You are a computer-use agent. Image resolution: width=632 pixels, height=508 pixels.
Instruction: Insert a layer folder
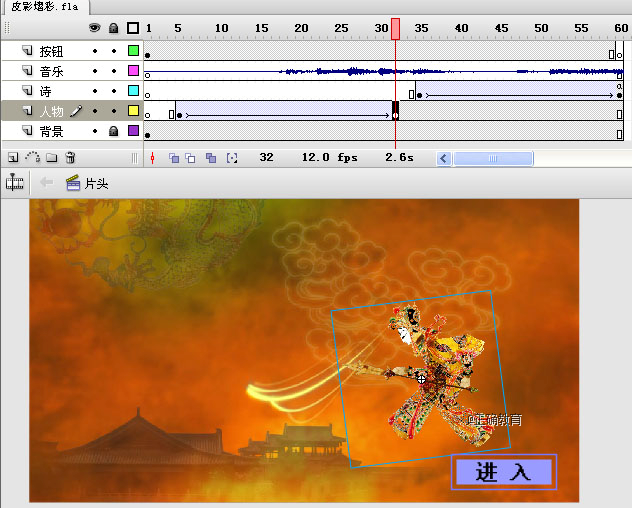[52, 158]
